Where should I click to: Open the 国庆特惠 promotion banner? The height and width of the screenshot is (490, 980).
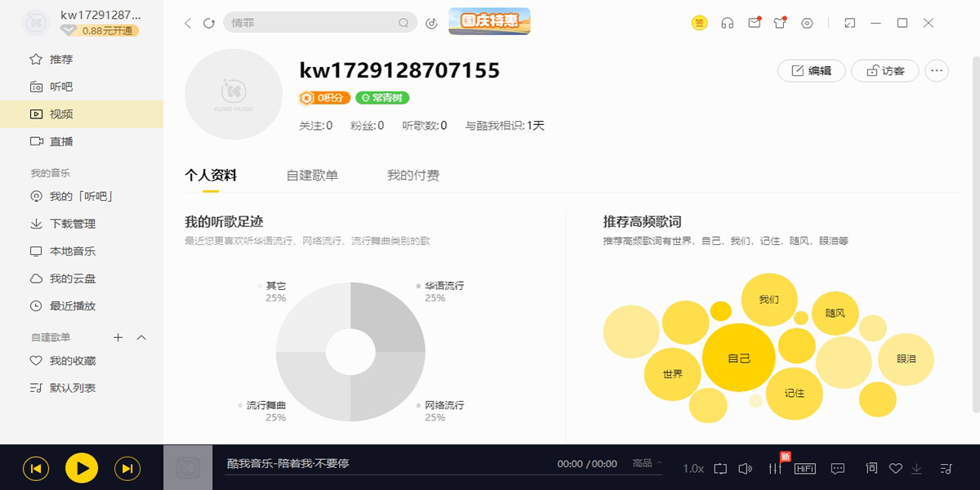[489, 21]
